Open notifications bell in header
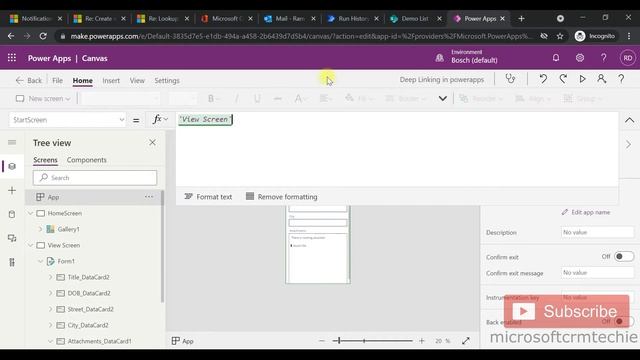The height and width of the screenshot is (360, 640). point(556,58)
